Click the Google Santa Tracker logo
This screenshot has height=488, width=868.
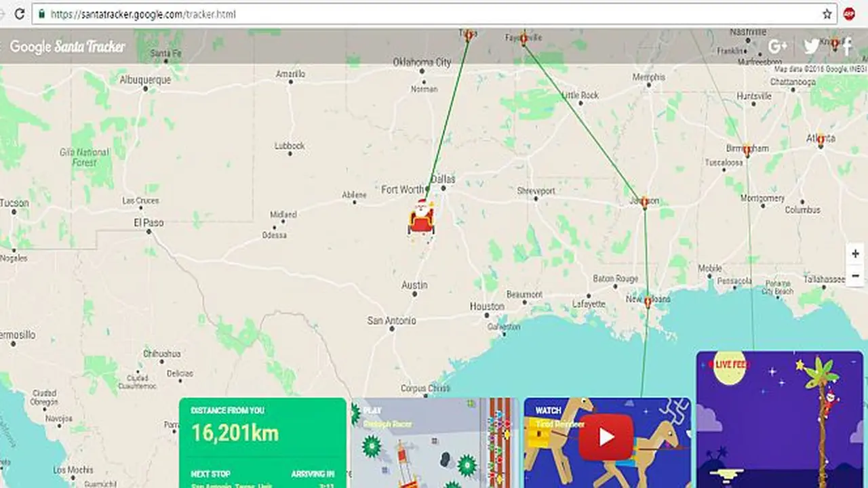[67, 47]
